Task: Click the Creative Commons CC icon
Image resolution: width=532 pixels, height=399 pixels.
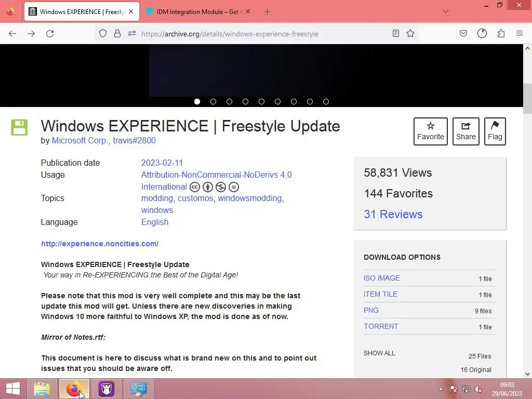Action: coord(195,187)
